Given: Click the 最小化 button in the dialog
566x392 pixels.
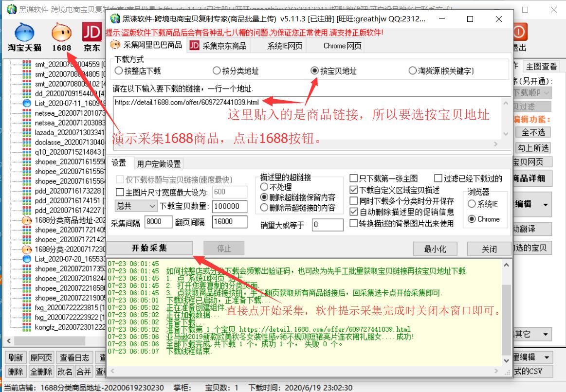Looking at the screenshot, I should 435,249.
